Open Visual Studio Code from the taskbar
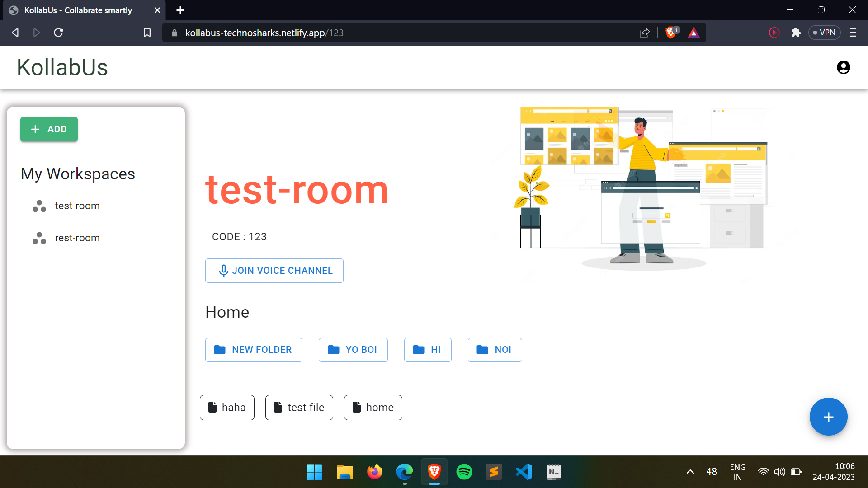This screenshot has height=488, width=868. (524, 471)
